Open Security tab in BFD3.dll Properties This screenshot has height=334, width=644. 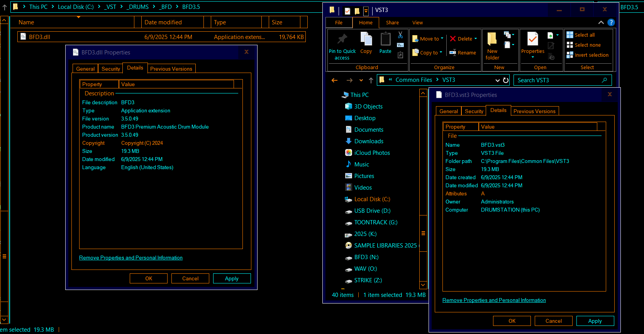(111, 69)
